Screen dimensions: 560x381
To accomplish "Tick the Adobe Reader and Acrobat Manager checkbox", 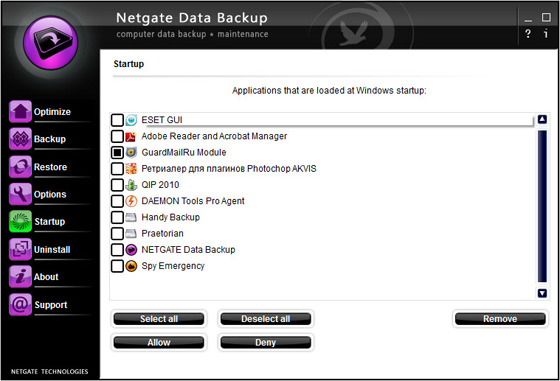I will [x=117, y=136].
